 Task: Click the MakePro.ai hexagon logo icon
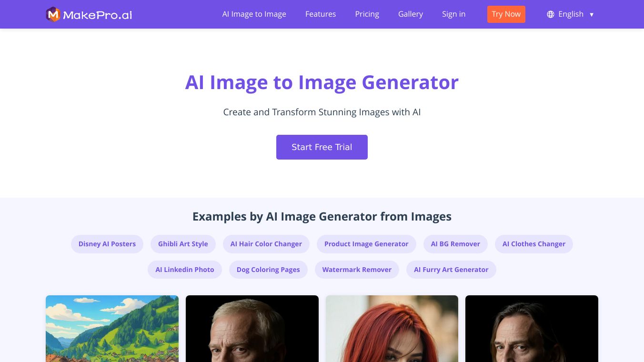point(53,14)
